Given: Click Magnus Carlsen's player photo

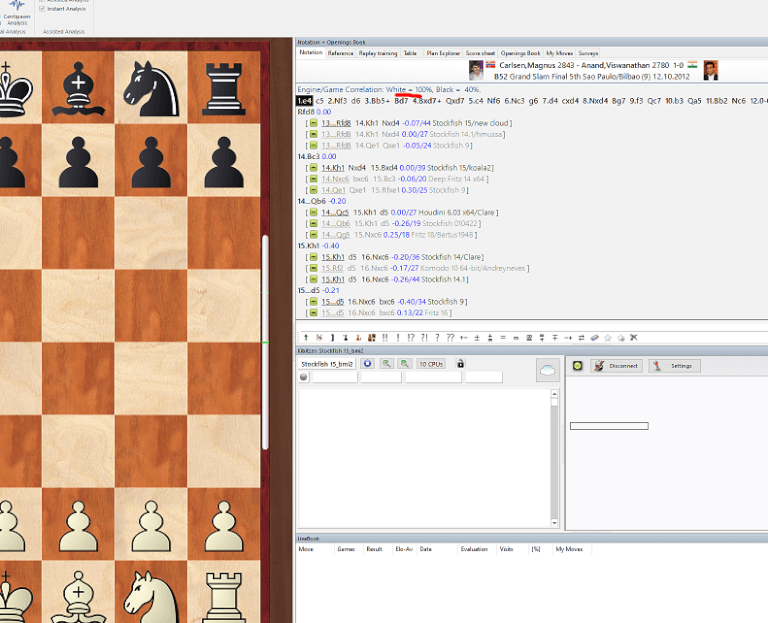Looking at the screenshot, I should coord(476,71).
